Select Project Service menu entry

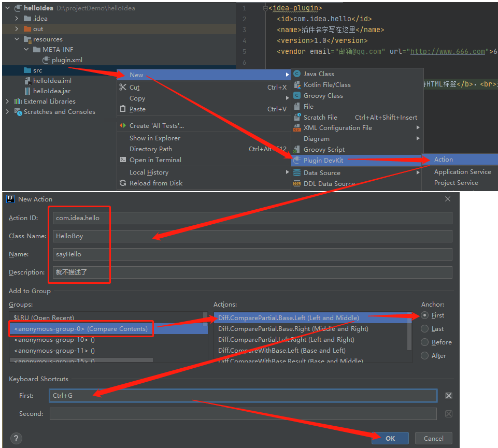click(x=460, y=182)
